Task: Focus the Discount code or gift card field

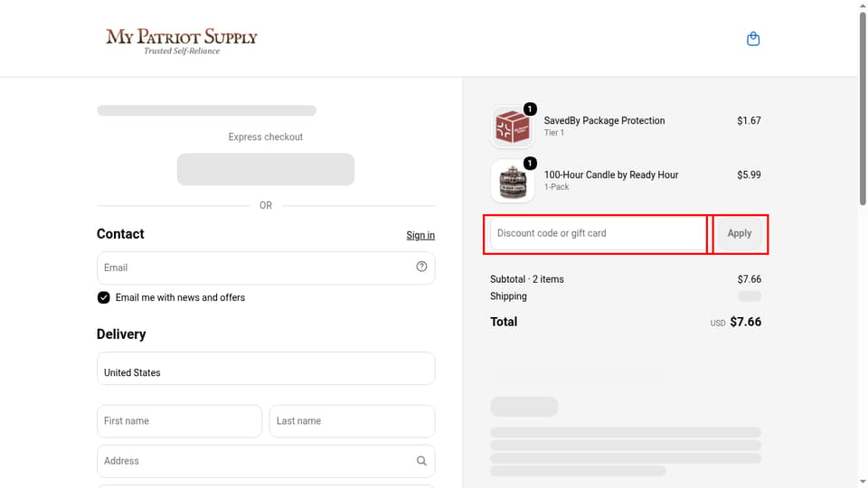Action: pos(598,233)
